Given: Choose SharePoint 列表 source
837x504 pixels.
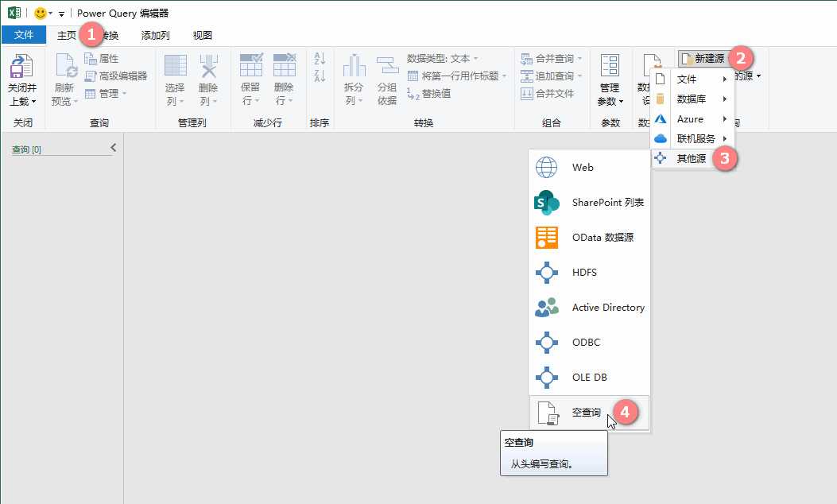Looking at the screenshot, I should pos(589,203).
